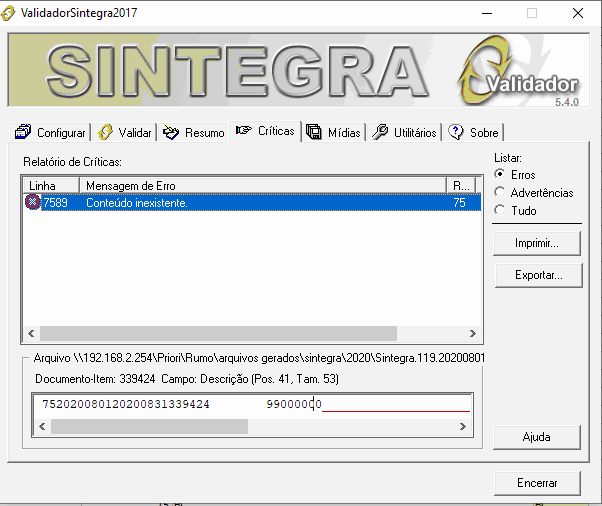
Task: Click the record line scrollbar thumb
Action: 149,426
